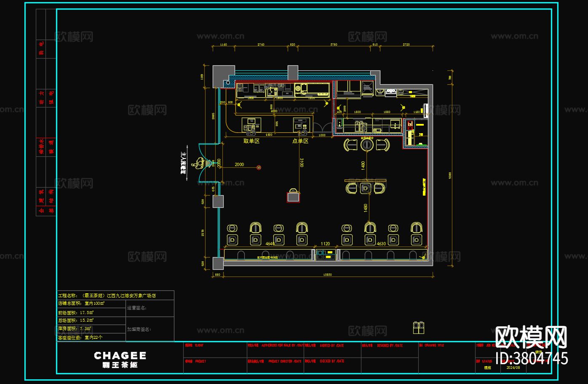This screenshot has height=384, width=588.
Task: Select the red-outlined kiosk block below 3100
Action: [x=294, y=197]
